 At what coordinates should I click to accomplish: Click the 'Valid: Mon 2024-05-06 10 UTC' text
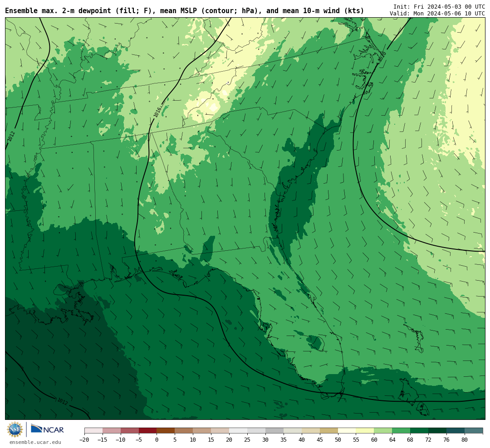point(437,14)
